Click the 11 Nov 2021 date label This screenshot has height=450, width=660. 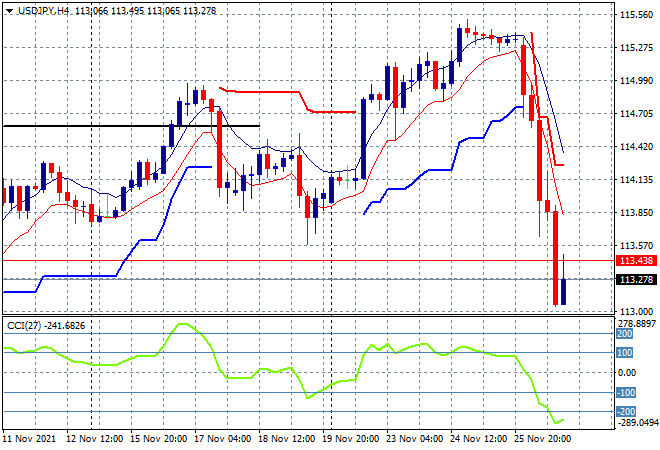pos(29,439)
